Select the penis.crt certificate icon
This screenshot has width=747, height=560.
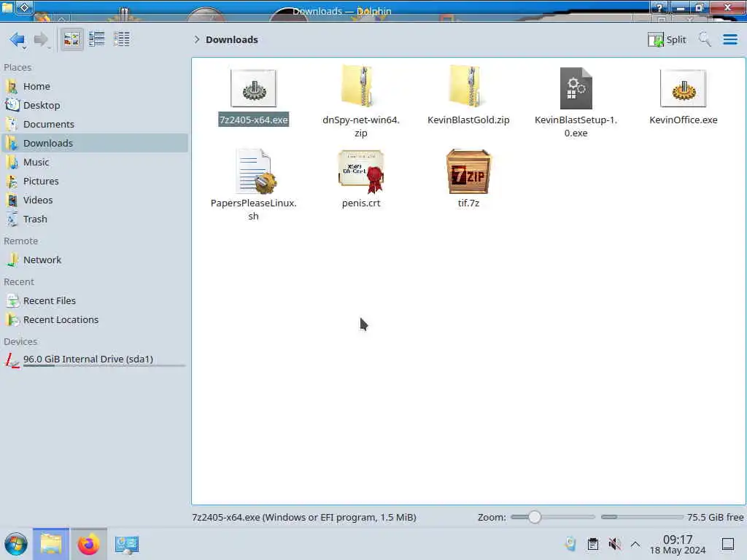pos(360,171)
